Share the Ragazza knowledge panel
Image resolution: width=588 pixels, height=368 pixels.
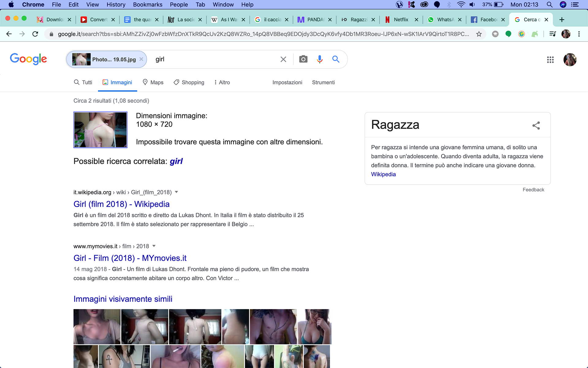click(x=536, y=125)
